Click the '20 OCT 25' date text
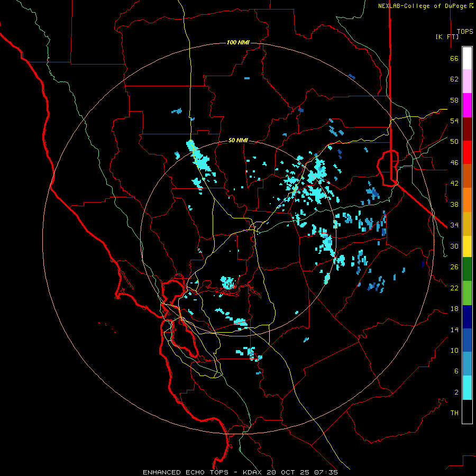The width and height of the screenshot is (476, 476). tap(289, 472)
